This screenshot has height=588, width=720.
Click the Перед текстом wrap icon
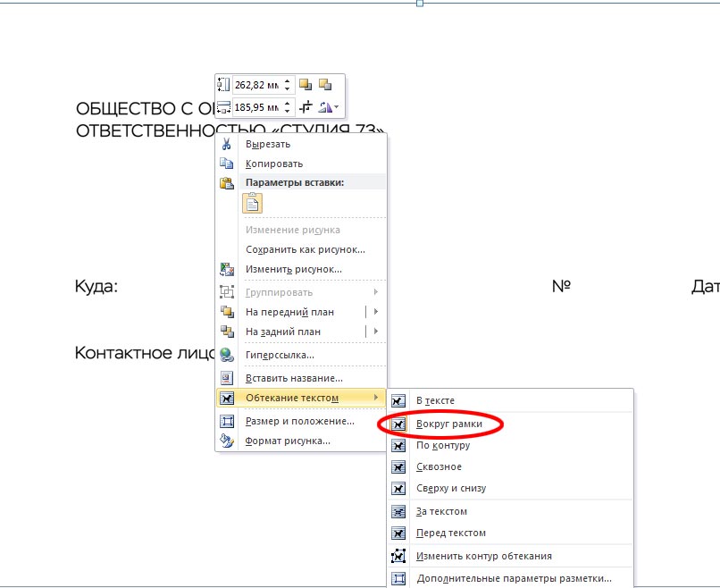click(398, 533)
